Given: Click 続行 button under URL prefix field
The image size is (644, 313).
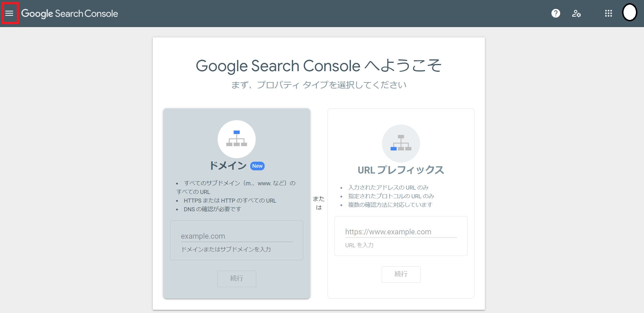Looking at the screenshot, I should [401, 274].
